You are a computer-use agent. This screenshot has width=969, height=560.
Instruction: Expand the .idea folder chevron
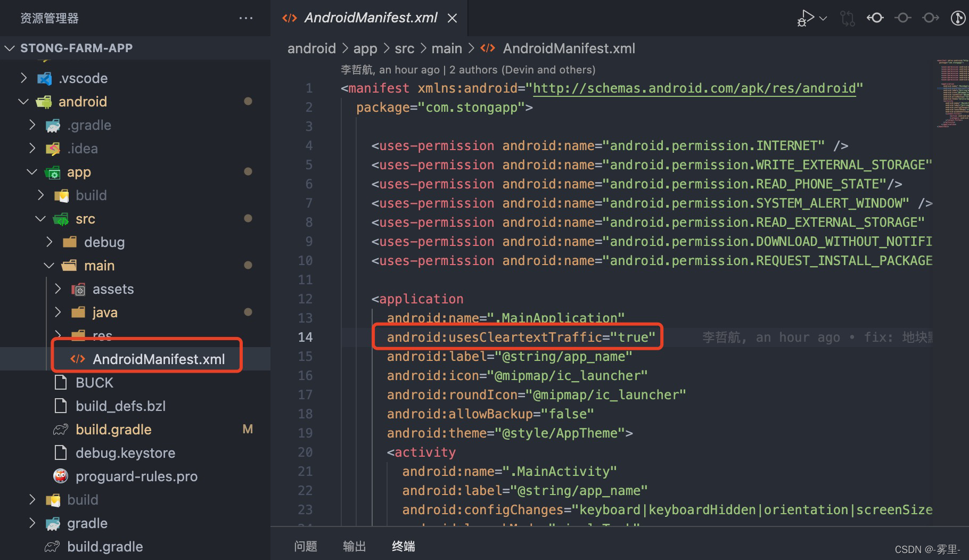point(32,149)
